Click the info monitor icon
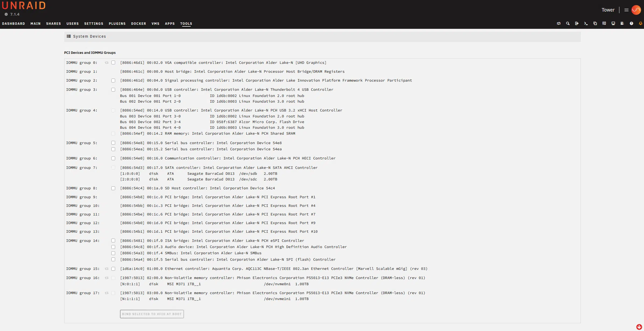Image resolution: width=644 pixels, height=331 pixels. [613, 23]
